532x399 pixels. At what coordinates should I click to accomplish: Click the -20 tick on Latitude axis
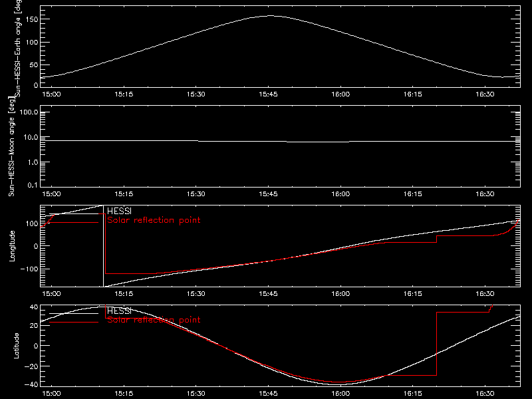click(x=32, y=366)
